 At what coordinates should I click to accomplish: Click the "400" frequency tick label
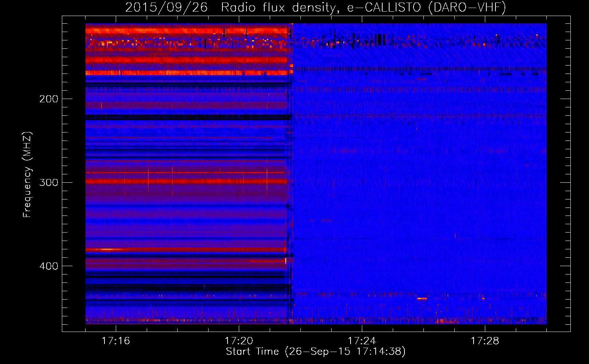[x=48, y=266]
